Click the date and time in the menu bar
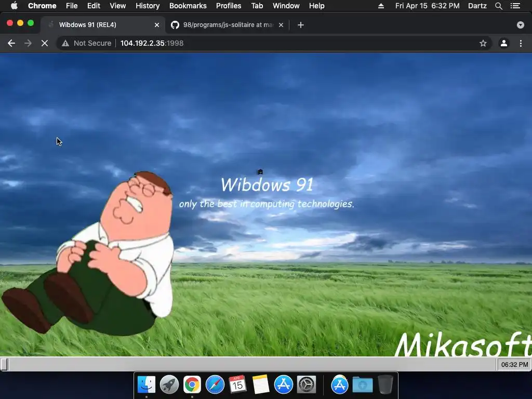 pyautogui.click(x=427, y=6)
